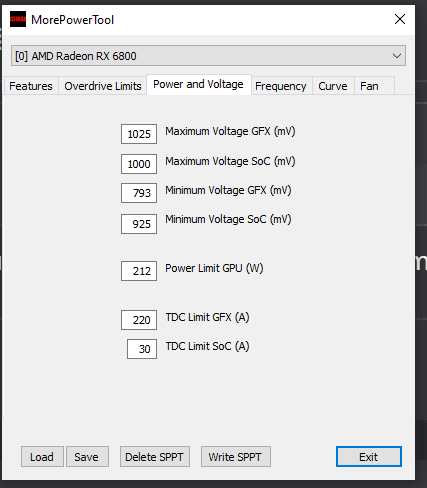Focus the Maximum Voltage SoC field showing 1000
Image resolution: width=427 pixels, height=488 pixels.
coord(139,164)
